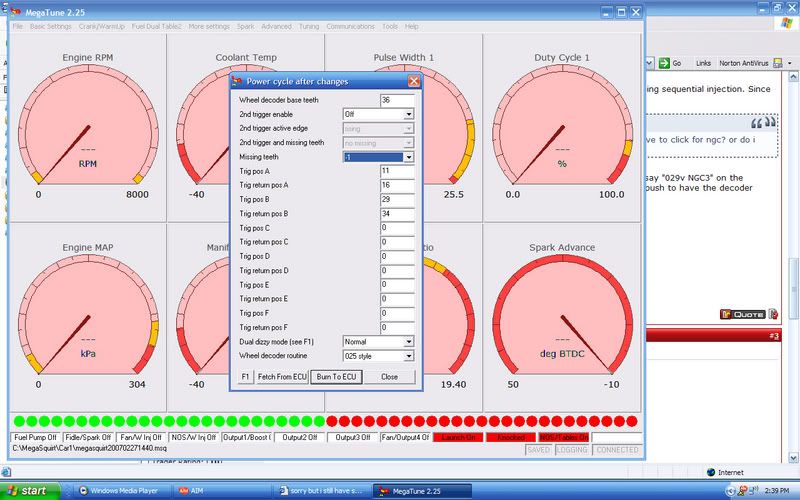This screenshot has width=800, height=500.
Task: Open the Spark menu
Action: [245, 27]
